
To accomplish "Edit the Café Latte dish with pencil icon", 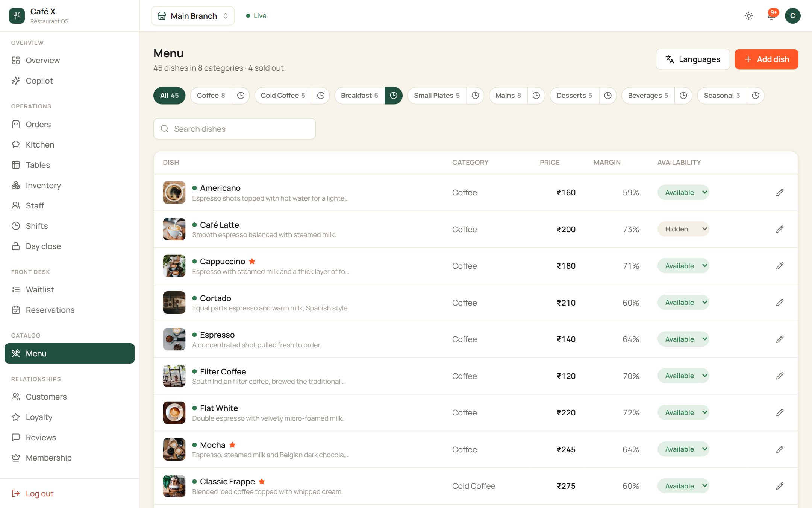I will tap(780, 229).
